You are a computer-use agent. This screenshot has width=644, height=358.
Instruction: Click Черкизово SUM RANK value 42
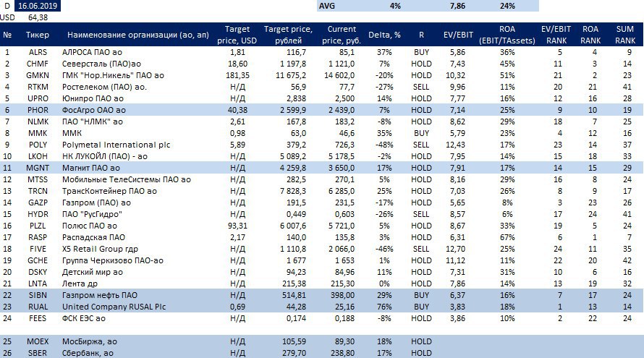627,260
